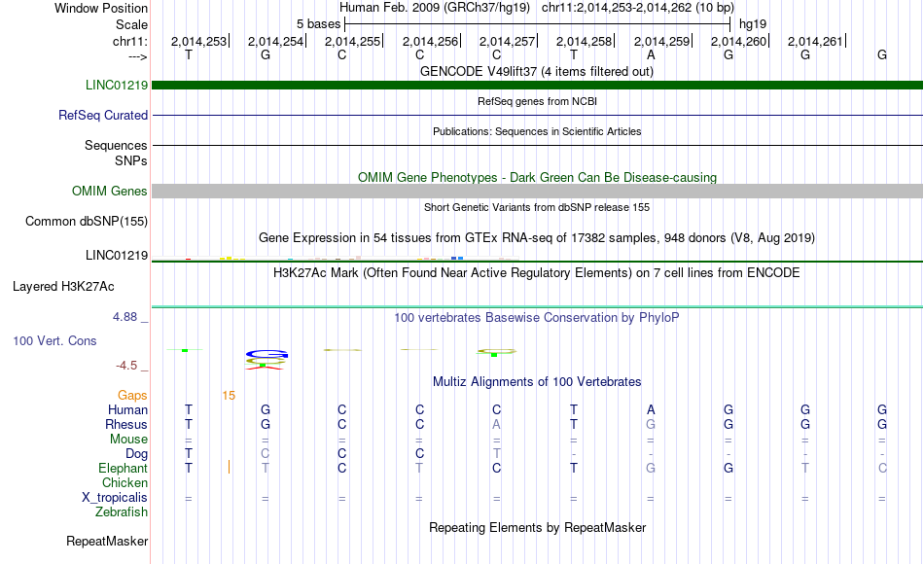Viewport: 924px width, 564px height.
Task: Click the Window Position label
Action: (101, 8)
